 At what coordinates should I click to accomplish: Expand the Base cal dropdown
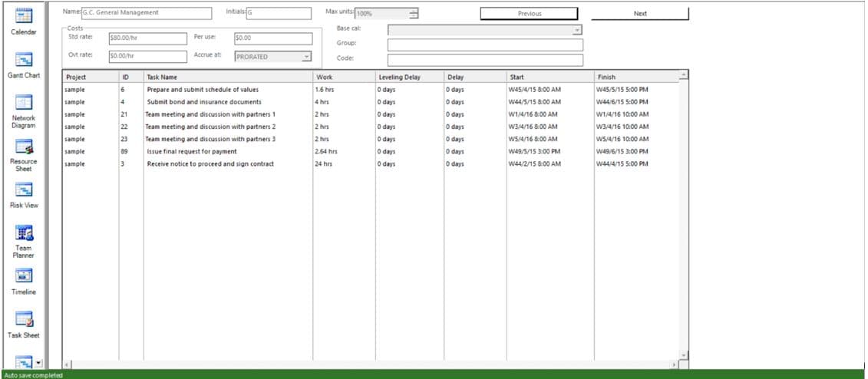coord(577,31)
